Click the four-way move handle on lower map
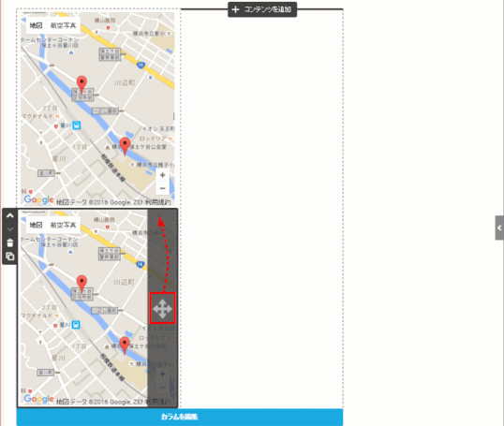Image resolution: width=504 pixels, height=426 pixels. point(163,308)
